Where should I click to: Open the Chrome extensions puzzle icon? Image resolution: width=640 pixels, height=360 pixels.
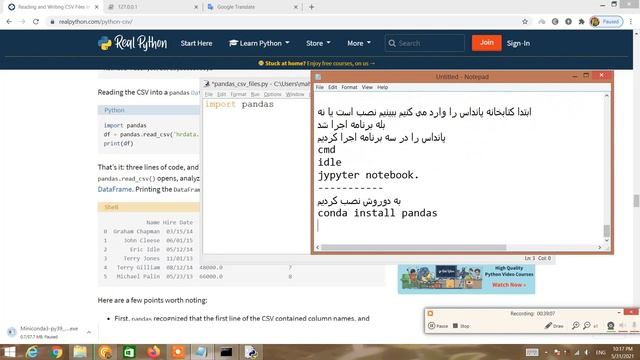point(581,22)
